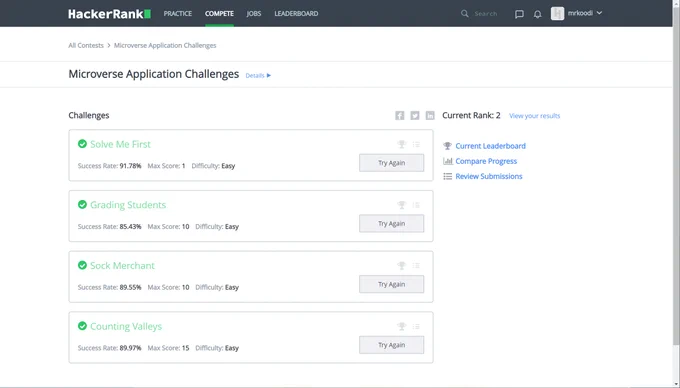Click the Max Score: 15 text
The width and height of the screenshot is (680, 388).
168,348
